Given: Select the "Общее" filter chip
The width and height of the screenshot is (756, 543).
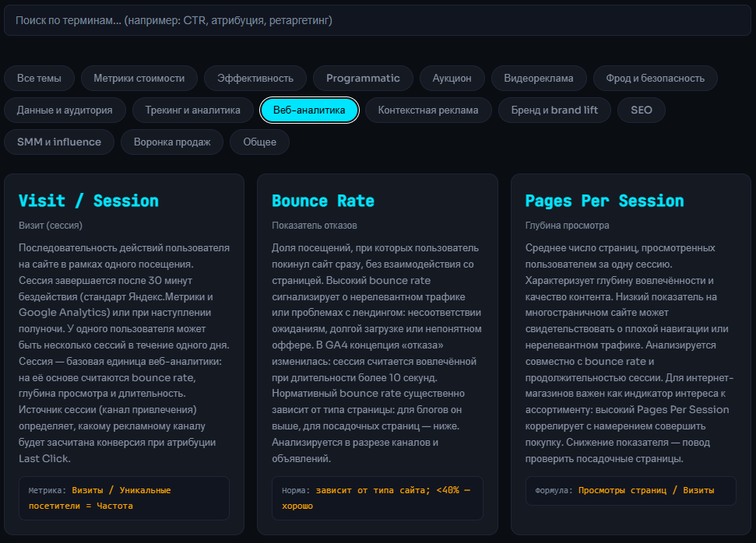Looking at the screenshot, I should coord(259,142).
